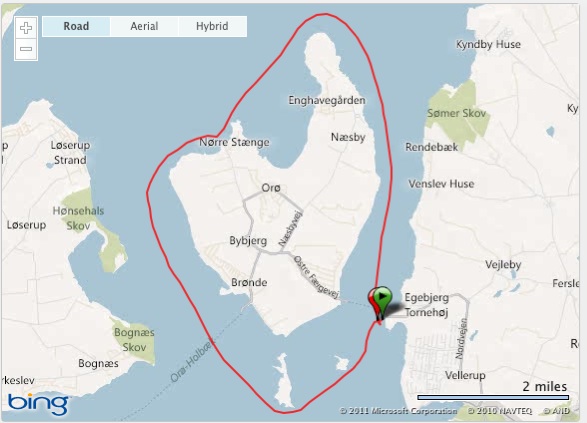Zoom out with the minus button
This screenshot has width=587, height=423.
tap(26, 49)
